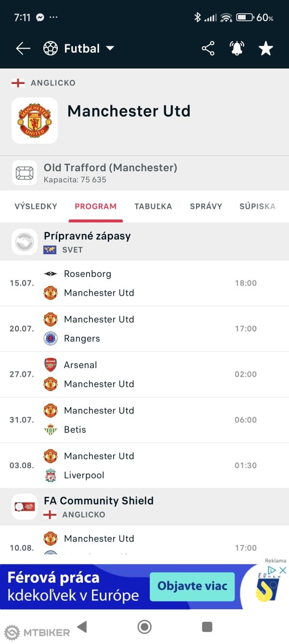The height and width of the screenshot is (644, 289).
Task: Open the share icon
Action: click(208, 48)
